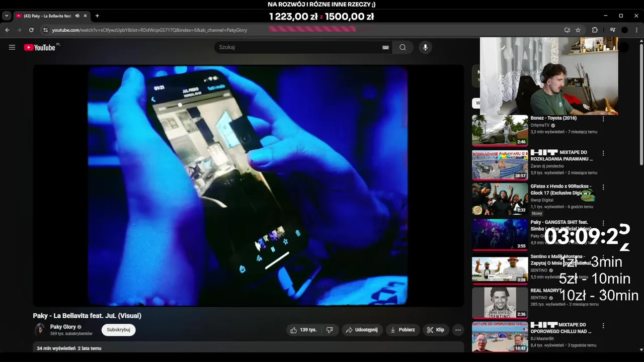Screen dimensions: 644x362
Task: Like the video with 139 tys. button
Action: tap(303, 330)
